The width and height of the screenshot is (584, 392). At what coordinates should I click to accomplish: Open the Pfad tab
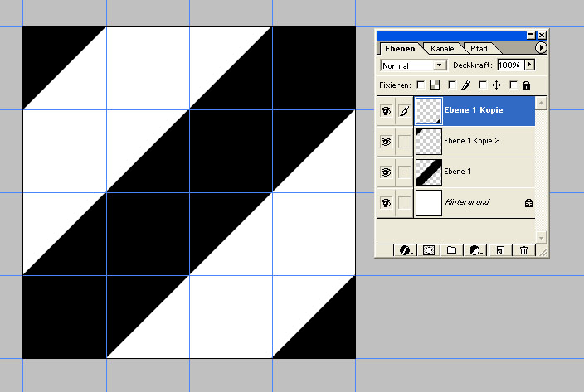(479, 49)
